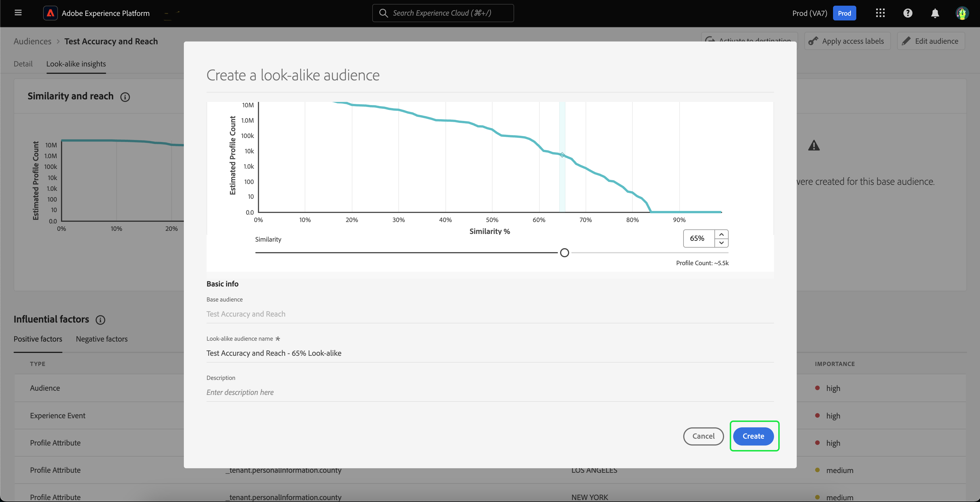The image size is (980, 502).
Task: Switch to the Detail tab
Action: 23,64
